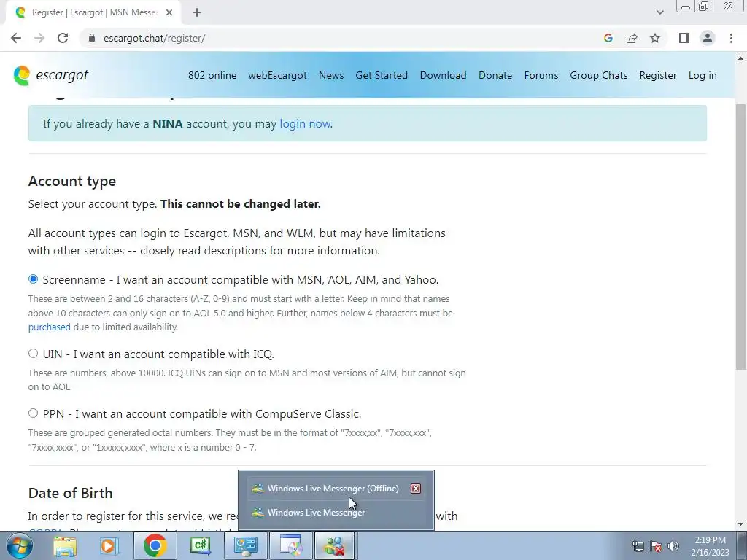Reload the escargot register page

[x=63, y=38]
